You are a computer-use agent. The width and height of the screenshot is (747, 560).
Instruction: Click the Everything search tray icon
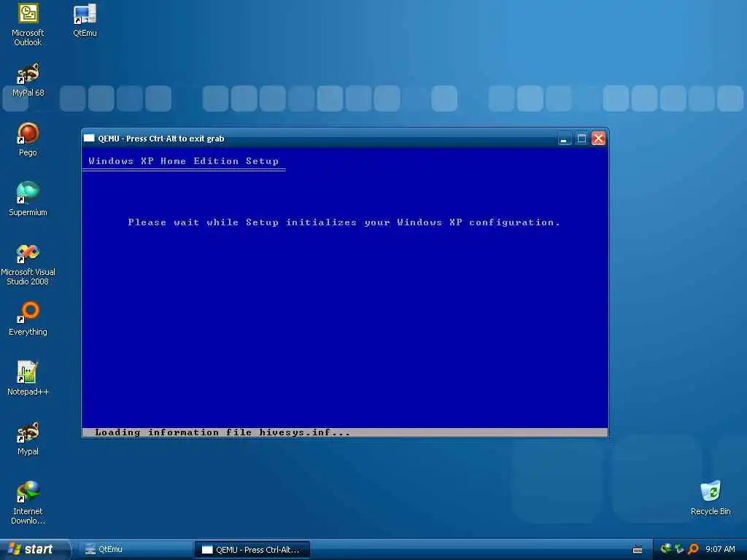tap(693, 549)
